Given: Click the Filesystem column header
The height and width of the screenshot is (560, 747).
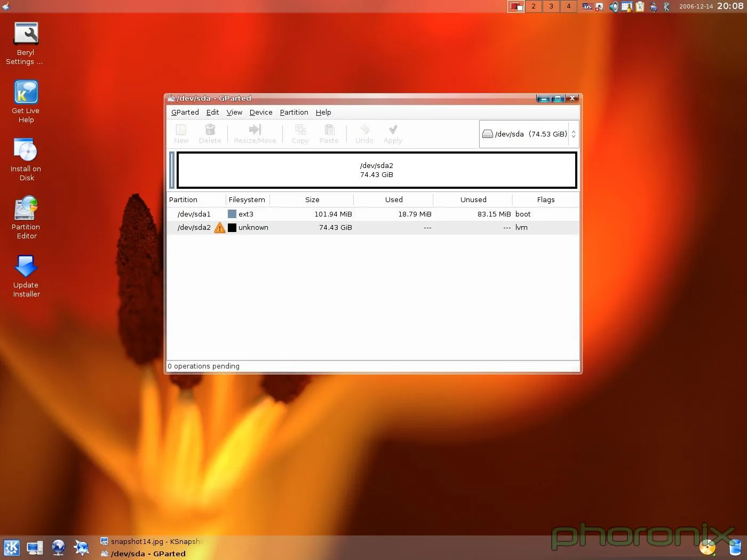Looking at the screenshot, I should (248, 199).
